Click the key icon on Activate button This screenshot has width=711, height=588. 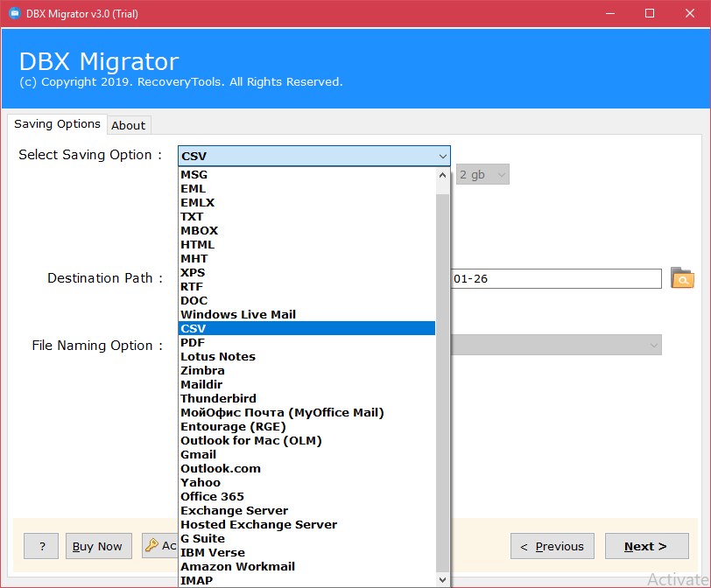pos(151,545)
